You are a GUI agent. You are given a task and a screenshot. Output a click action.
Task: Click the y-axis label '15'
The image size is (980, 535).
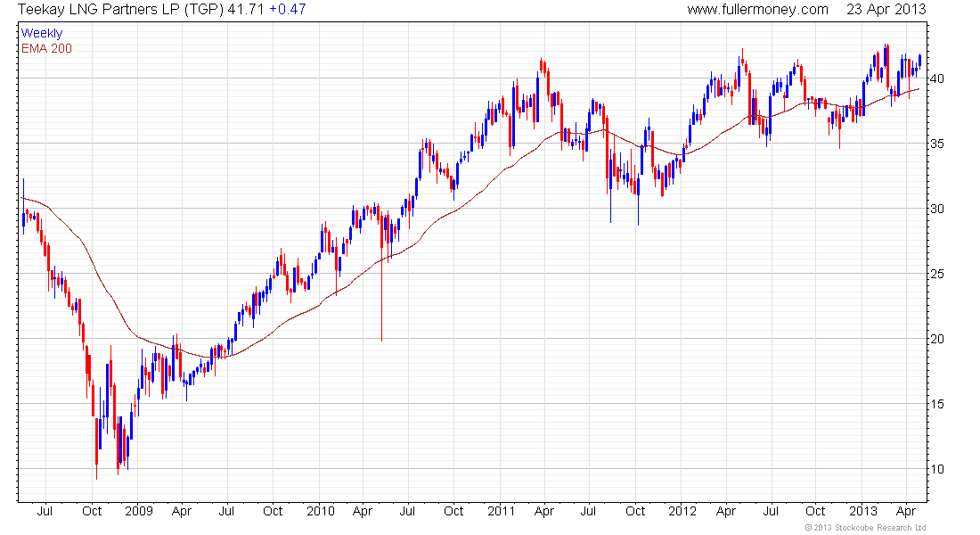tap(937, 404)
